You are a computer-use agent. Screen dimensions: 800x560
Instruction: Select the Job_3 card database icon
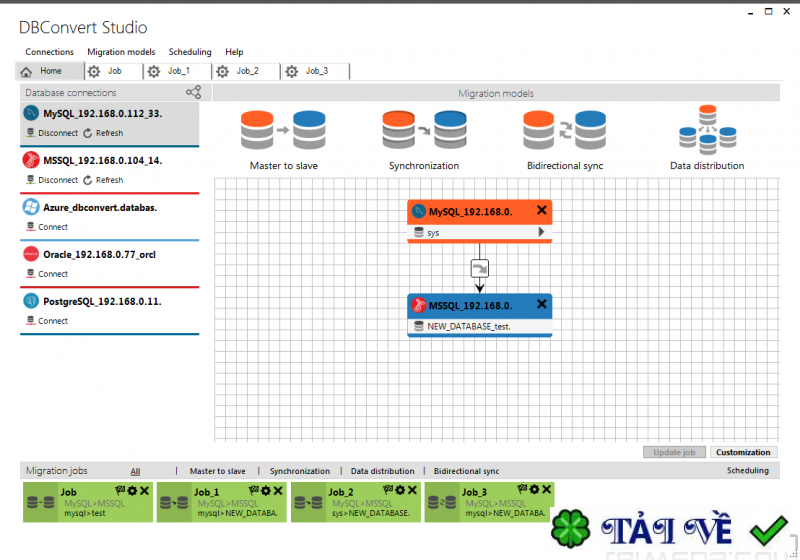click(x=442, y=502)
